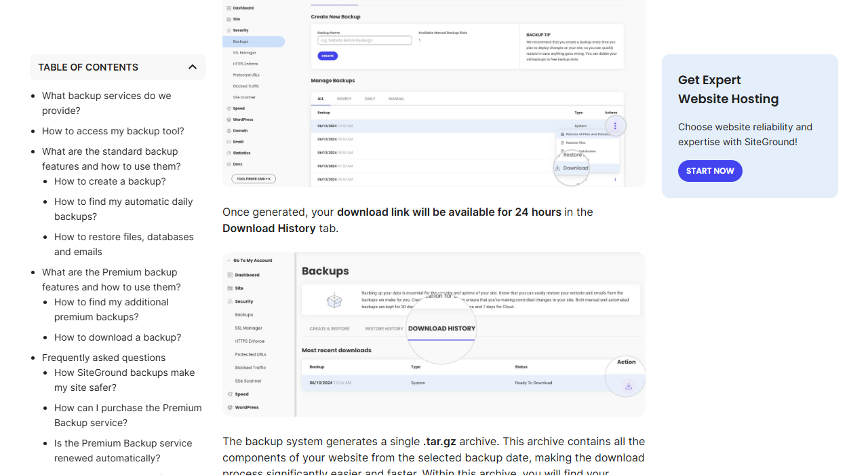Image resolution: width=868 pixels, height=475 pixels.
Task: Go to 'How to access my backup tool?'
Action: click(x=113, y=131)
